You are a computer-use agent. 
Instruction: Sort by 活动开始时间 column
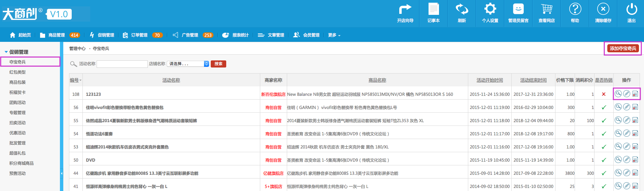[489, 80]
